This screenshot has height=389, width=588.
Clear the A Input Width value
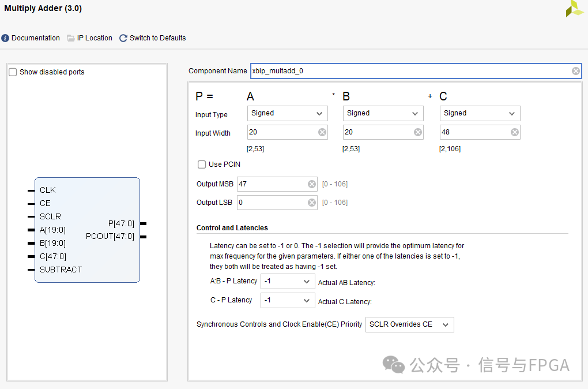tap(322, 132)
